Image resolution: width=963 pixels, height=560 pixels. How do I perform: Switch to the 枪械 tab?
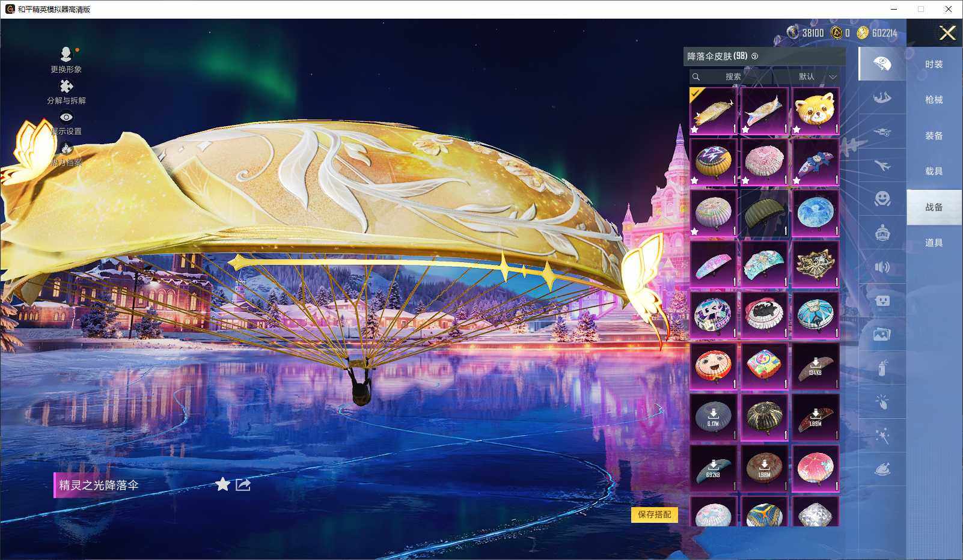tap(934, 100)
